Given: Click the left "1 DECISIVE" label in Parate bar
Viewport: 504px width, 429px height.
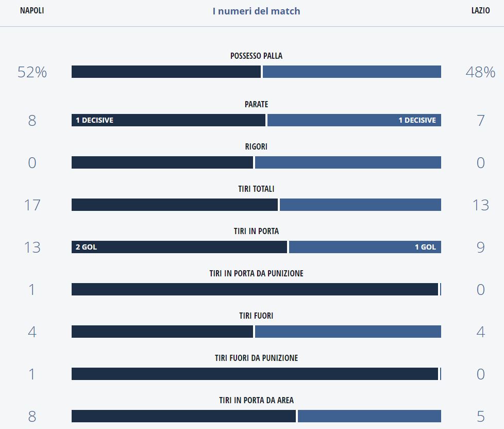Looking at the screenshot, I should (94, 120).
